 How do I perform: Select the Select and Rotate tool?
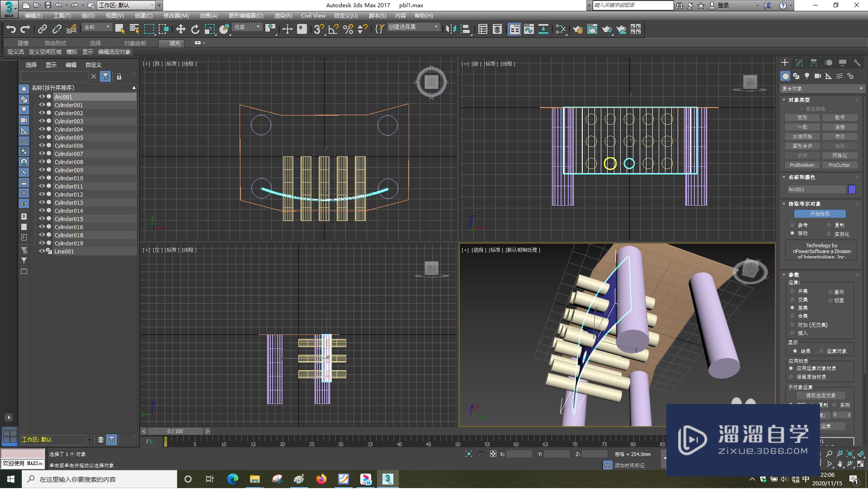(194, 29)
